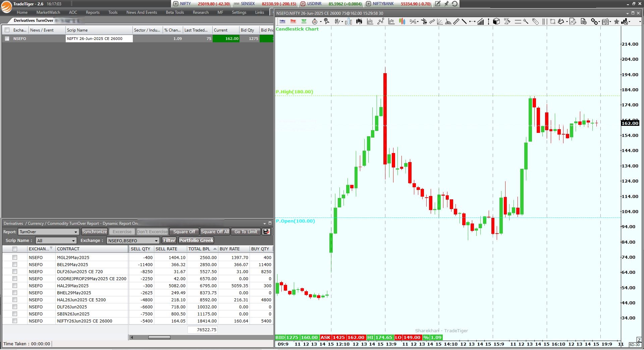
Task: Click the 3D cube icon in chart toolbar
Action: tap(496, 21)
